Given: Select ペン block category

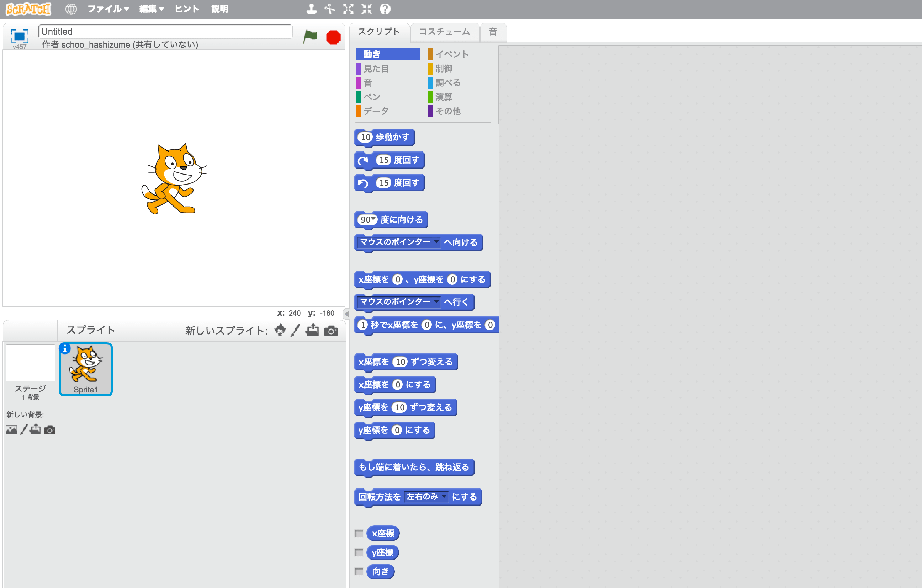Looking at the screenshot, I should [x=388, y=97].
